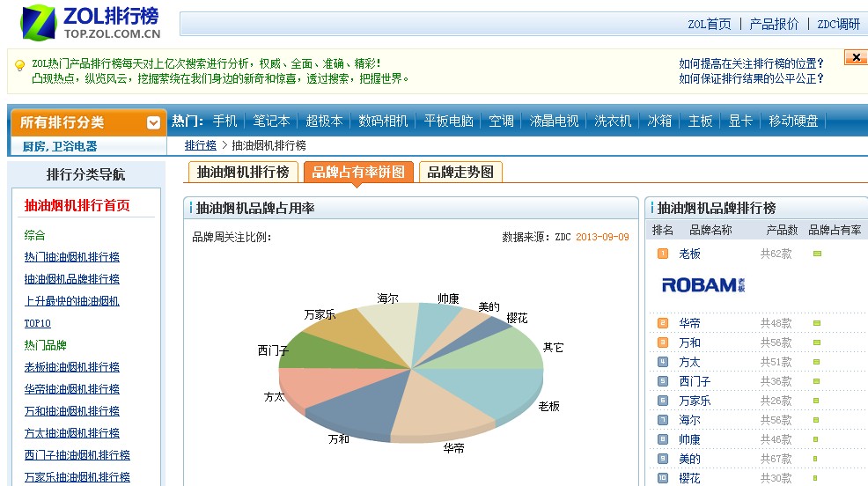This screenshot has width=868, height=486.
Task: Open 老板抽油烟机排行榜 sidebar link
Action: click(x=72, y=367)
